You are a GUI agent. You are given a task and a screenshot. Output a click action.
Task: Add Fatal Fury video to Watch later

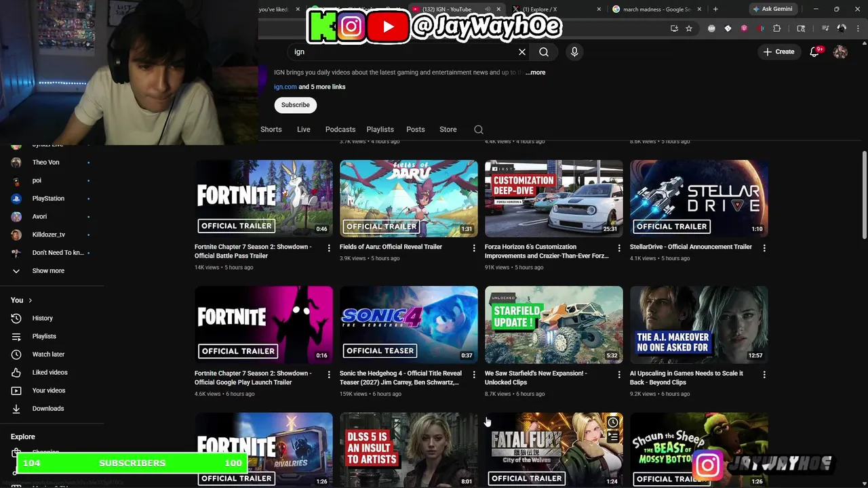[x=613, y=422]
